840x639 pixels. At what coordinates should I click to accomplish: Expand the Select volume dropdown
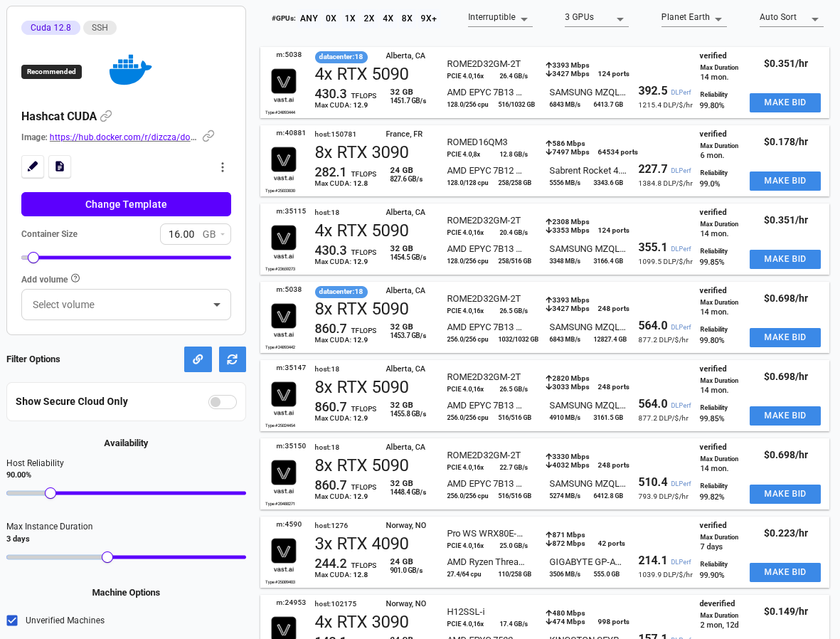(x=126, y=305)
